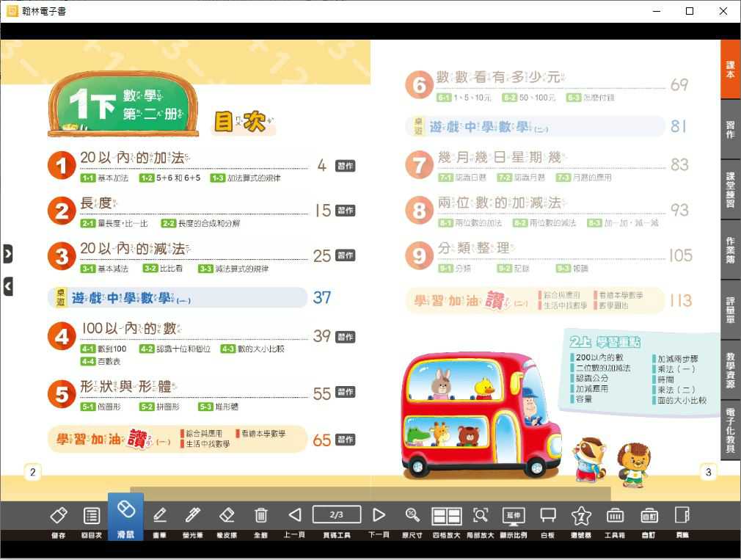The width and height of the screenshot is (741, 560).
Task: Click the 2/3 page number box
Action: (337, 514)
